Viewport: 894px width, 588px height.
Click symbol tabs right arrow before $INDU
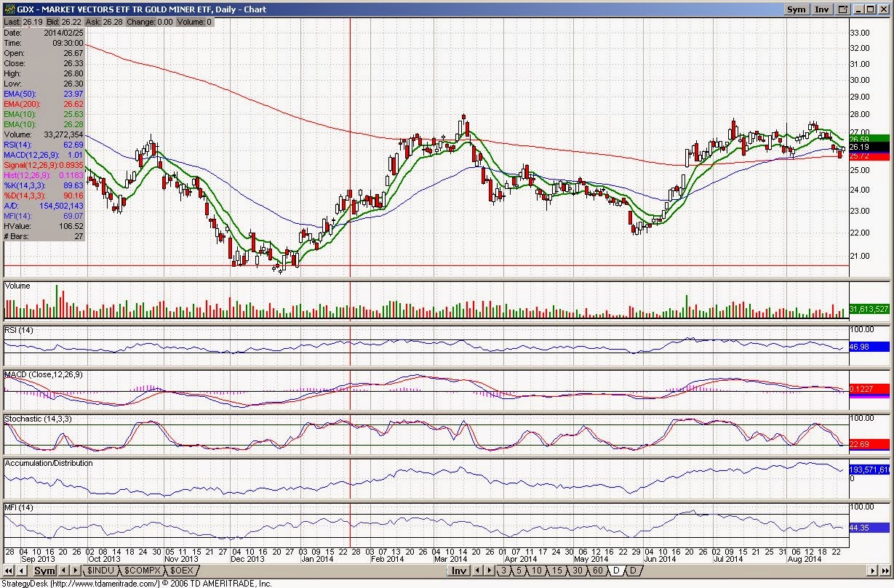pyautogui.click(x=75, y=571)
